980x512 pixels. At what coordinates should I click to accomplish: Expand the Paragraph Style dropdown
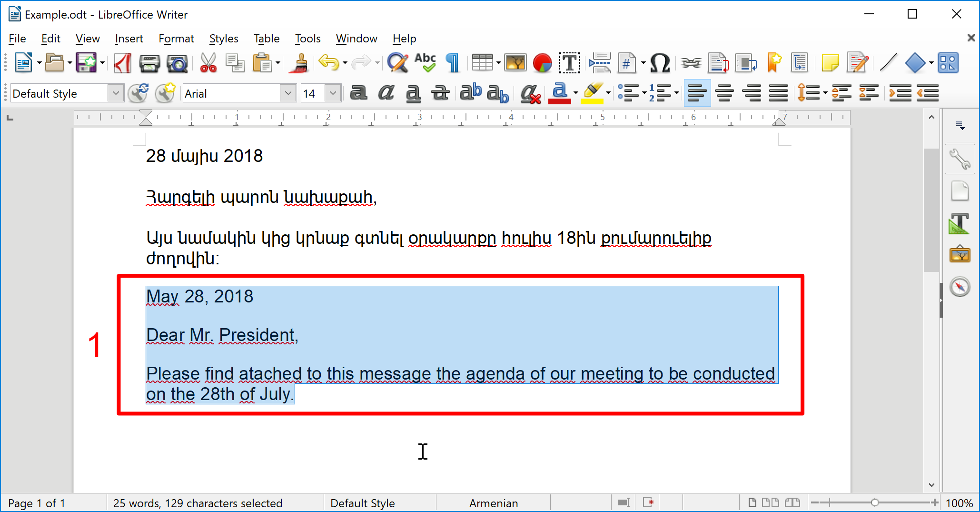[116, 93]
